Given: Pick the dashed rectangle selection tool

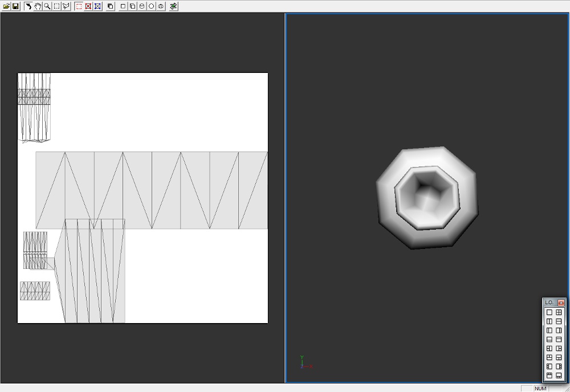Looking at the screenshot, I should tap(56, 6).
